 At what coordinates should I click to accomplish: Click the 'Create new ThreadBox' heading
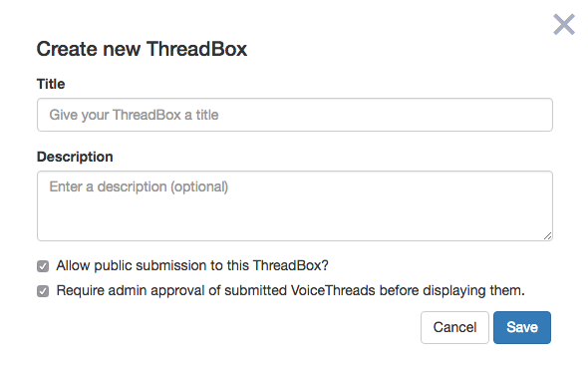pyautogui.click(x=142, y=49)
